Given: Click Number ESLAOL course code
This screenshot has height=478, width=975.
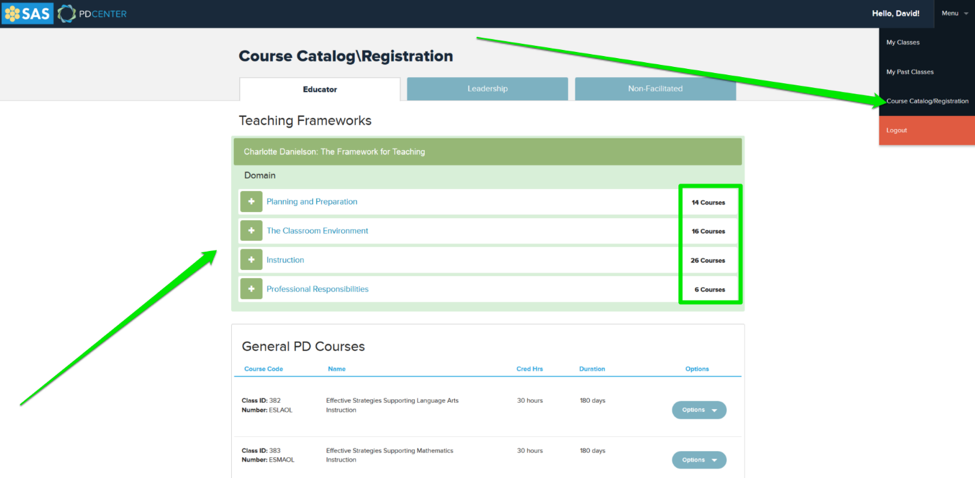Looking at the screenshot, I should [x=267, y=410].
